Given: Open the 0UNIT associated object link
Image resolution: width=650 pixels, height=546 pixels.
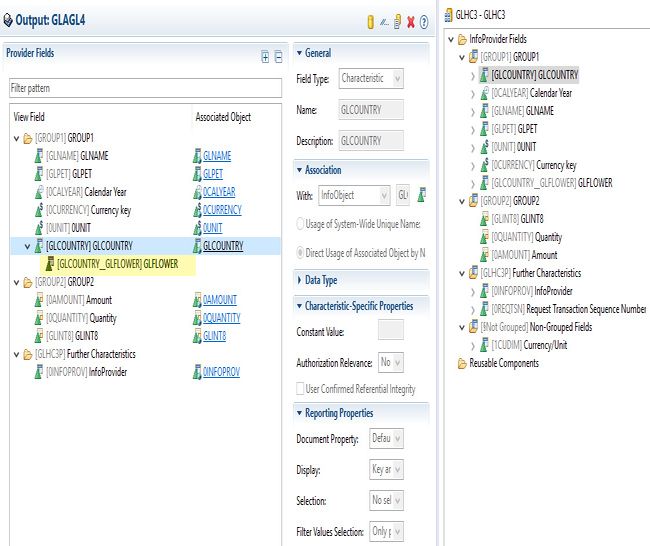Looking at the screenshot, I should [213, 228].
